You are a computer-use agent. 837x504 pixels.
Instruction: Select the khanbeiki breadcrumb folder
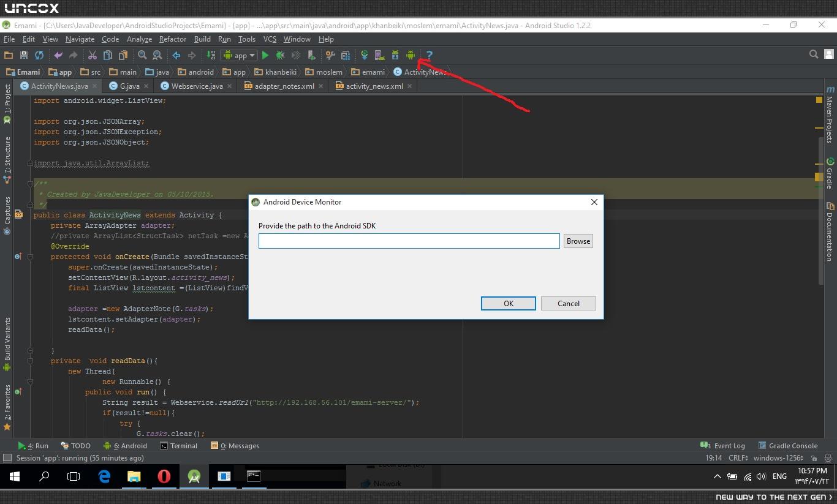coord(276,72)
